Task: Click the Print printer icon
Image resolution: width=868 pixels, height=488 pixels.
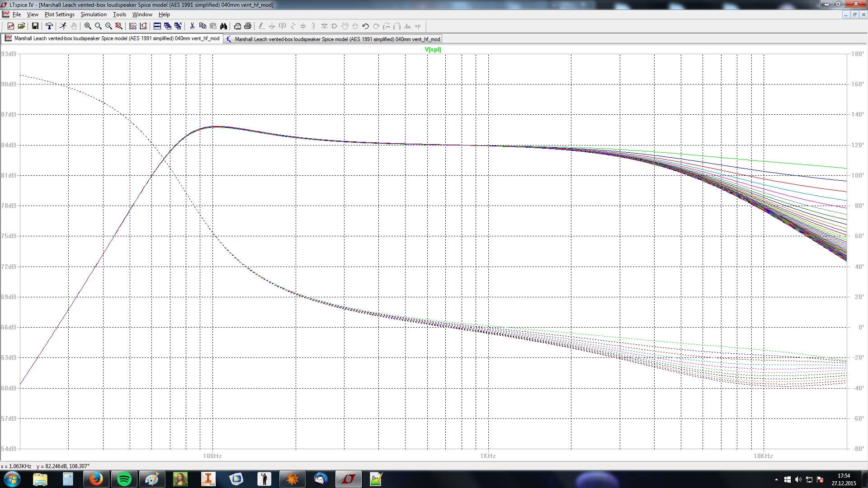Action: pyautogui.click(x=248, y=26)
